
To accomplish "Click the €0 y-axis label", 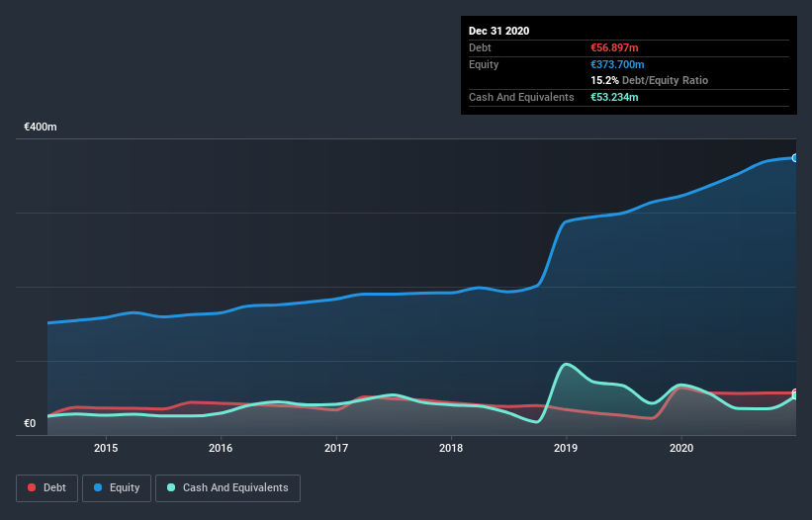I will click(30, 423).
